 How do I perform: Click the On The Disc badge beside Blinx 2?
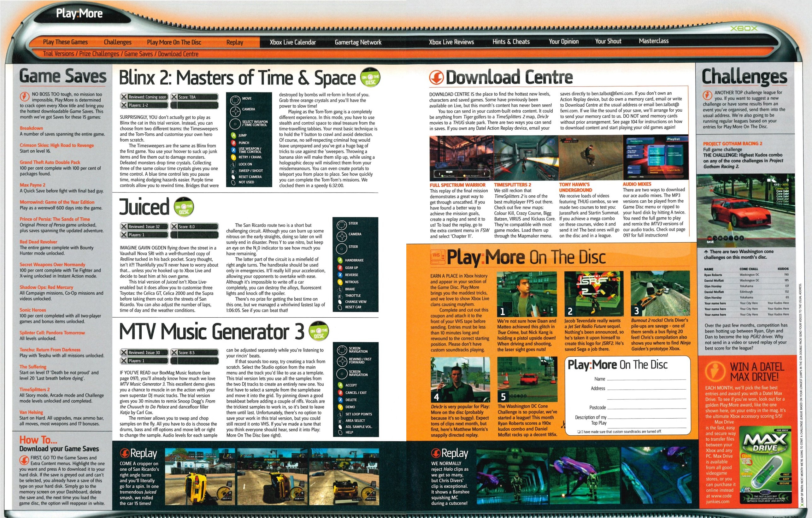pyautogui.click(x=370, y=77)
